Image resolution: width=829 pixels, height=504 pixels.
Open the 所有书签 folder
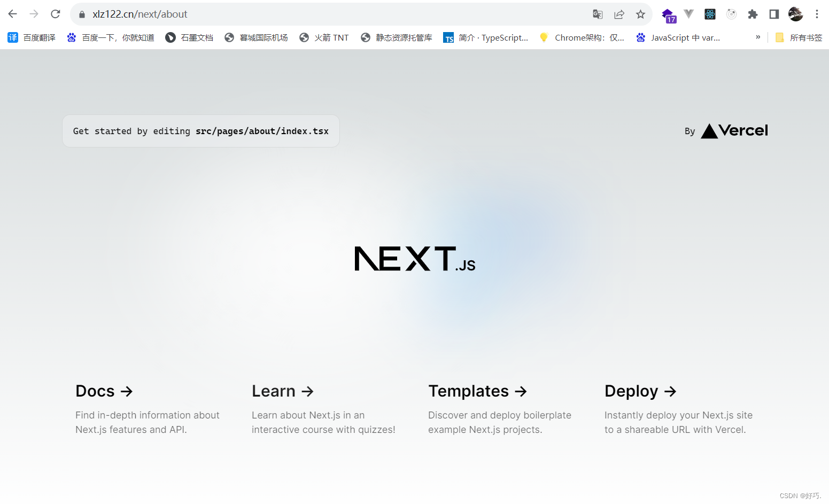coord(799,37)
